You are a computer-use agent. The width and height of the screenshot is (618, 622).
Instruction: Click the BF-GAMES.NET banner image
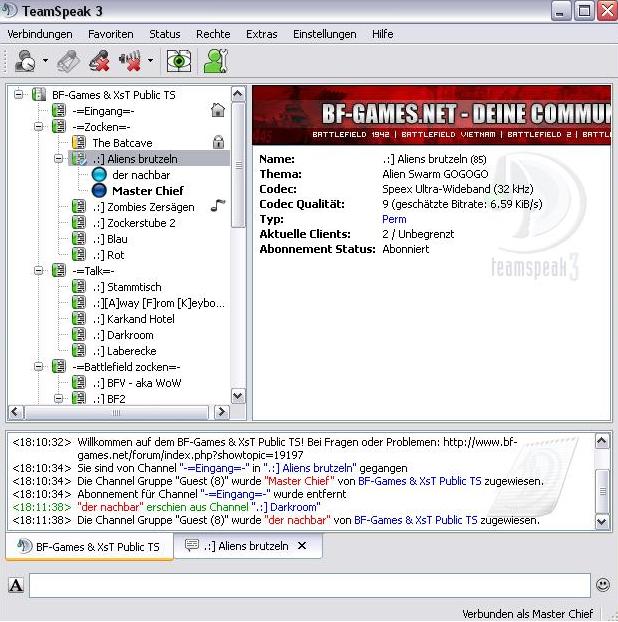click(x=432, y=115)
